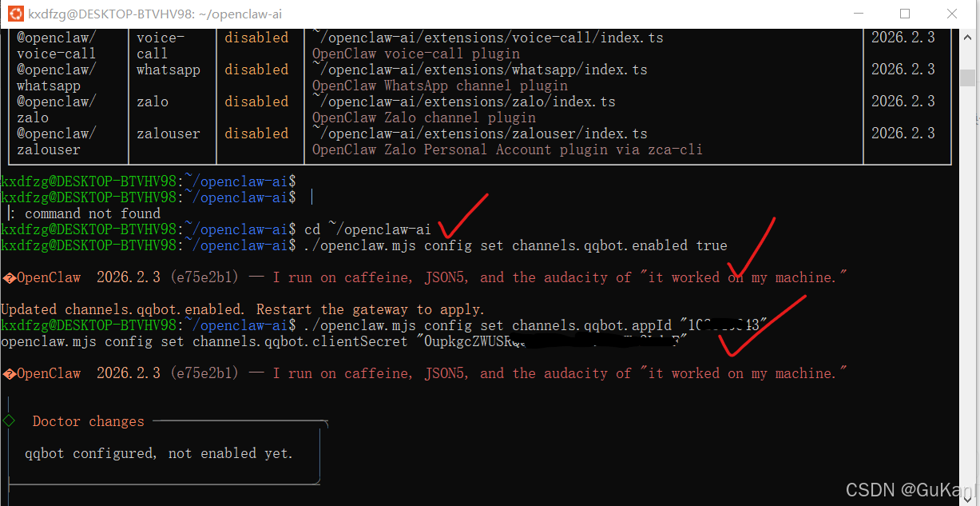Click the disabled status of the voice-call row

pos(256,38)
